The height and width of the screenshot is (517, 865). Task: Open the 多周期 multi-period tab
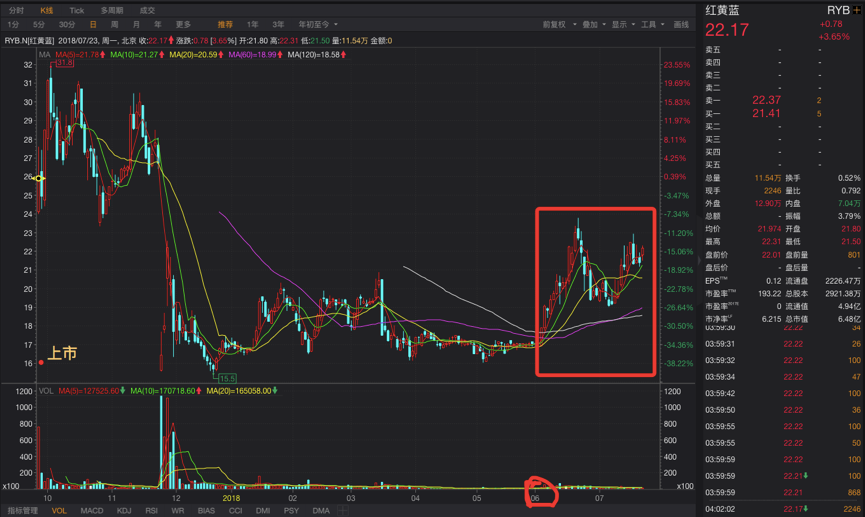pyautogui.click(x=112, y=10)
